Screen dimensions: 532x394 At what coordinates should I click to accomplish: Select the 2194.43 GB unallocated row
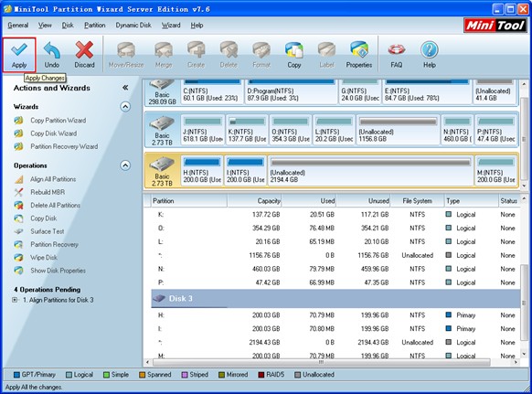[x=335, y=343]
